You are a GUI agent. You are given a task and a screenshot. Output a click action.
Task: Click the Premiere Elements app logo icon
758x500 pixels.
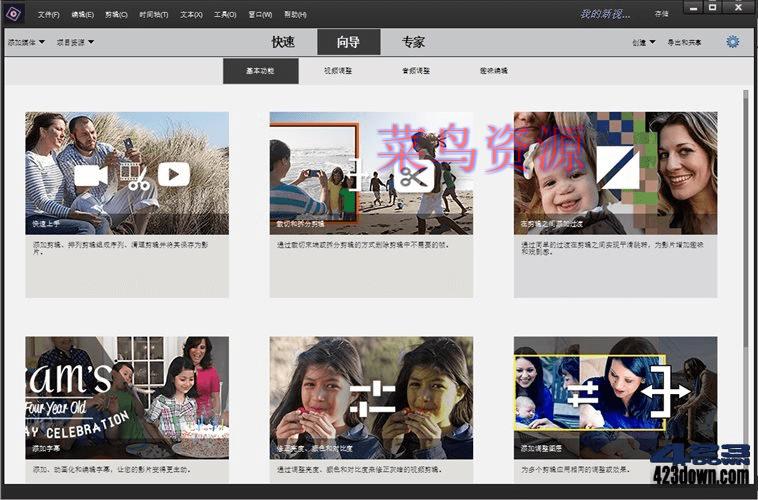pos(14,14)
